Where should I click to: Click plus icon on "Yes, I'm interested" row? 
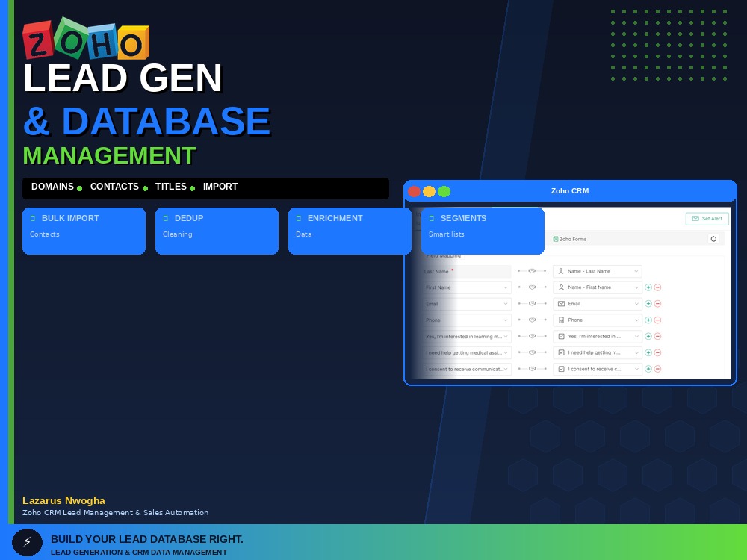pyautogui.click(x=648, y=336)
